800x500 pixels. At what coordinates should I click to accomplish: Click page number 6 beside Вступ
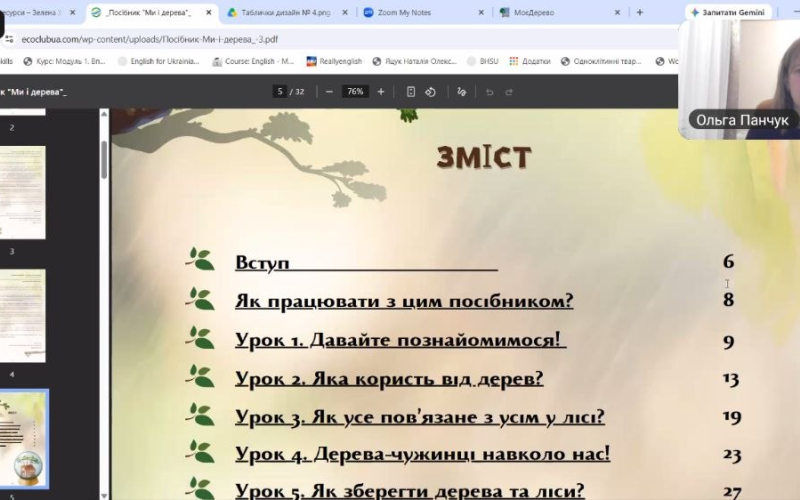pyautogui.click(x=729, y=262)
